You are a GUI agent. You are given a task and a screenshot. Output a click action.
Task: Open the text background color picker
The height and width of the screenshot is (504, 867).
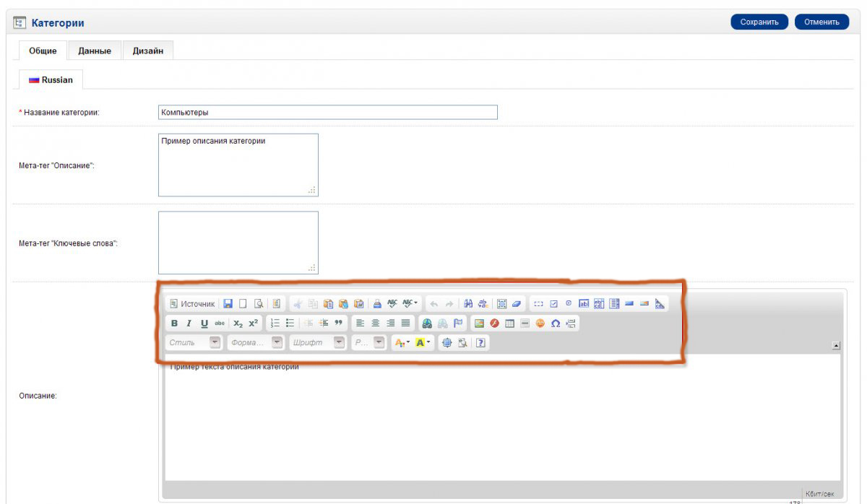(423, 343)
